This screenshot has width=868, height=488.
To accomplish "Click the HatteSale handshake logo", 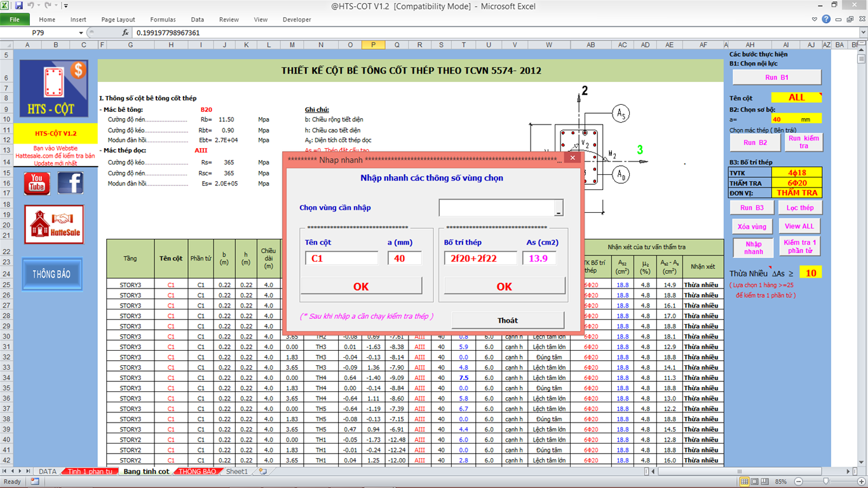I will tap(54, 224).
